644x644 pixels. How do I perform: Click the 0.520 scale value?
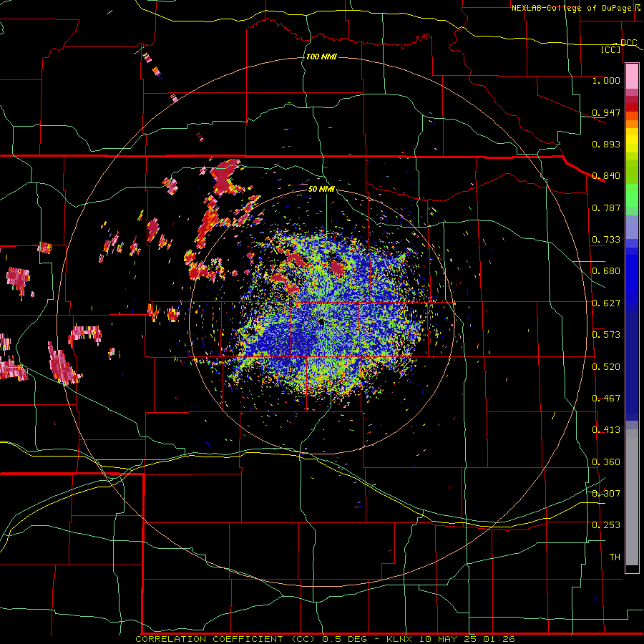click(x=606, y=367)
